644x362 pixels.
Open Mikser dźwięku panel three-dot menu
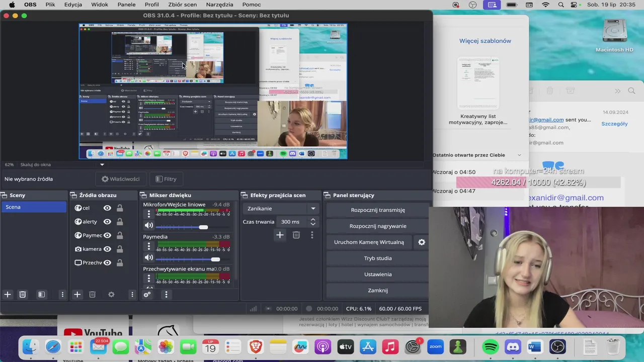[x=166, y=295]
